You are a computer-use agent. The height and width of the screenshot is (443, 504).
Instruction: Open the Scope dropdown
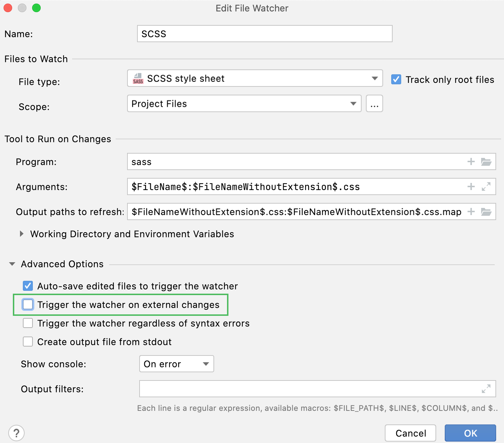[353, 104]
